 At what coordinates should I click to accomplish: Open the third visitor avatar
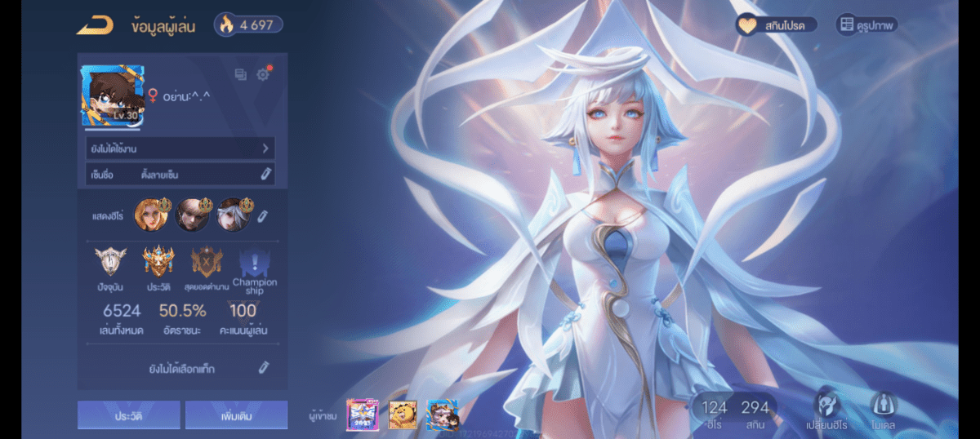coord(442,415)
